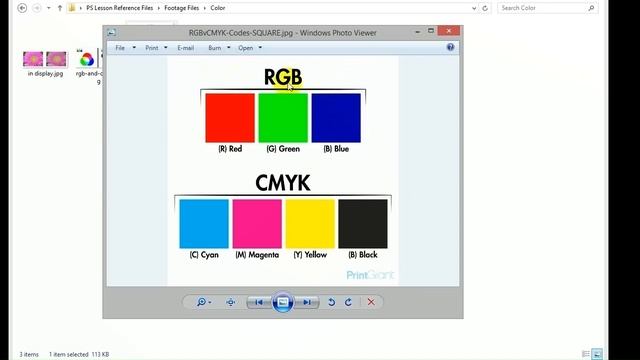Expand the Burn dropdown arrow
Viewport: 640px width, 360px height.
[x=229, y=48]
